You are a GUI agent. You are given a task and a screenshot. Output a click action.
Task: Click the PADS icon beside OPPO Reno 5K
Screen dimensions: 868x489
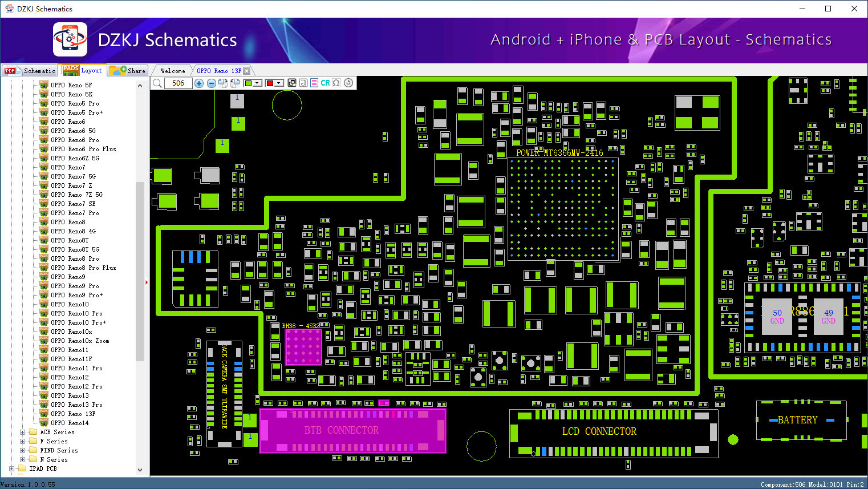(x=44, y=94)
